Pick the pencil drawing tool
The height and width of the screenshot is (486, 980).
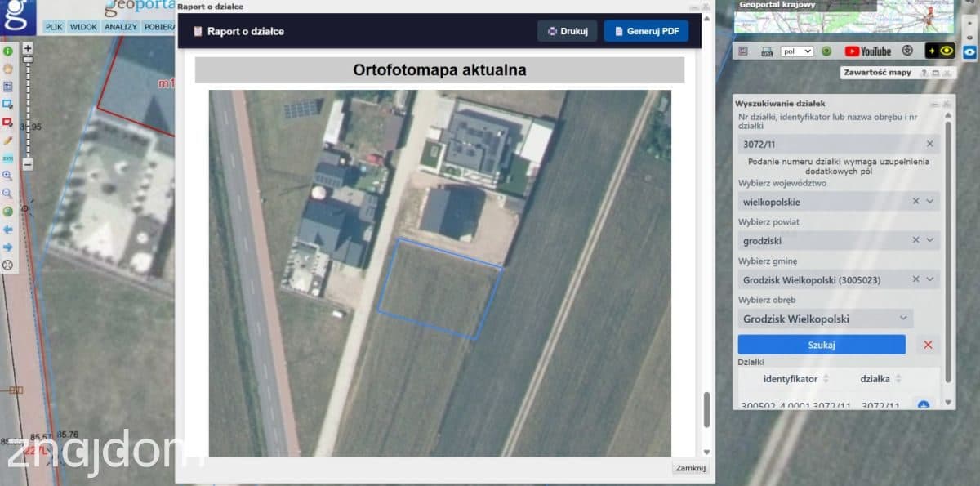[8, 140]
